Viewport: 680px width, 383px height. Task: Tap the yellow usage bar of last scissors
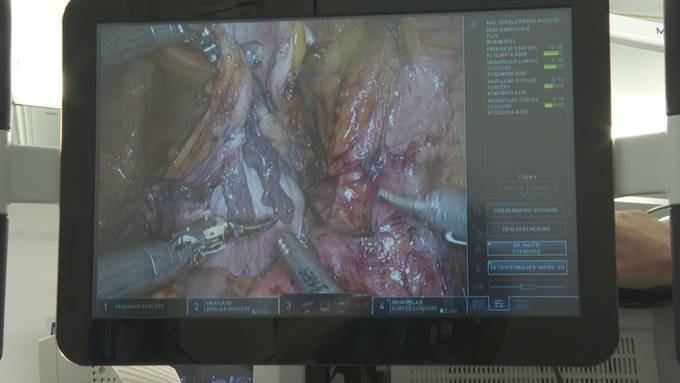click(x=549, y=105)
